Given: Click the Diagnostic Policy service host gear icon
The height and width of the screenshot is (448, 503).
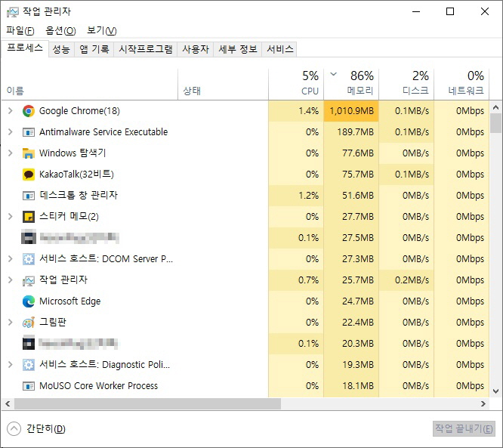Looking at the screenshot, I should pos(29,365).
